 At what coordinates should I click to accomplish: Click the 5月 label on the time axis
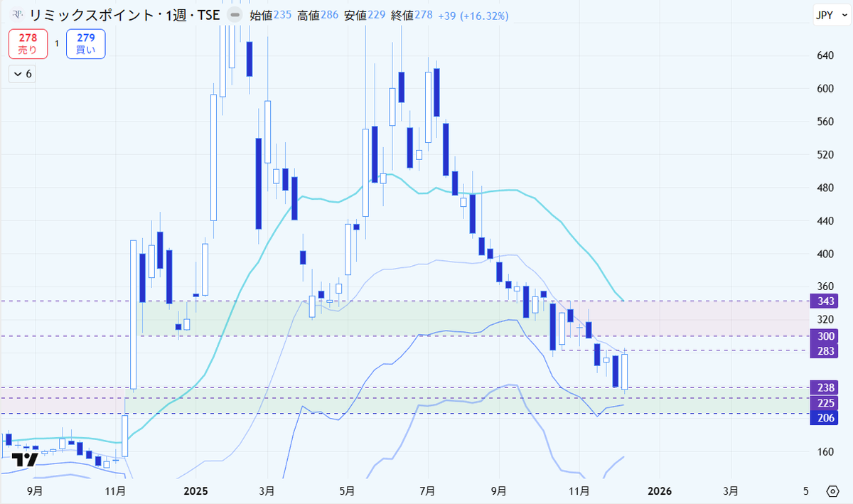(x=347, y=490)
